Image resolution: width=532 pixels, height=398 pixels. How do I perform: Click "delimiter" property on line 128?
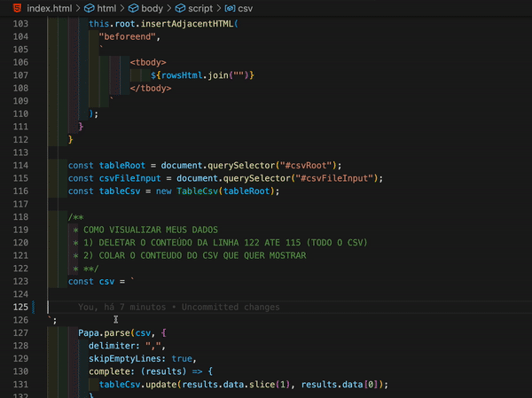112,346
